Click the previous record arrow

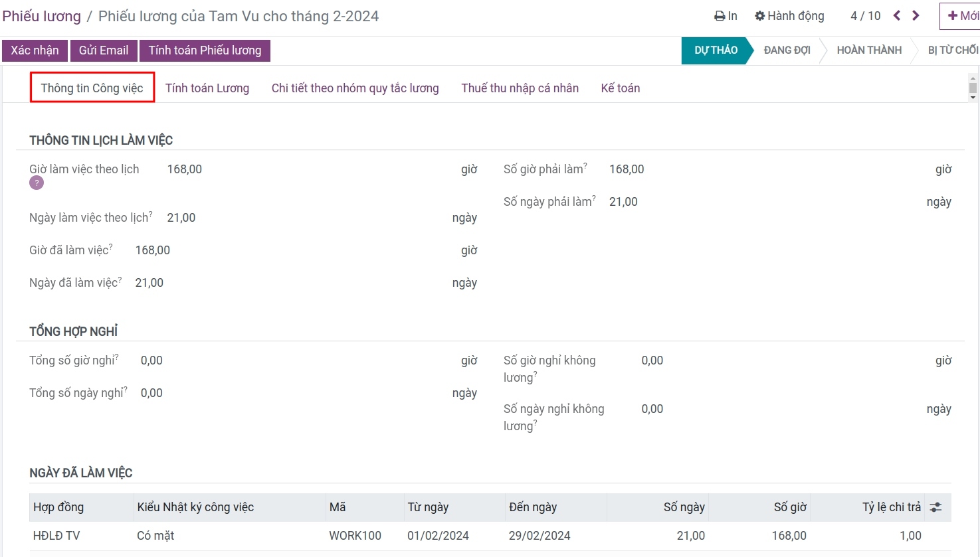(897, 16)
